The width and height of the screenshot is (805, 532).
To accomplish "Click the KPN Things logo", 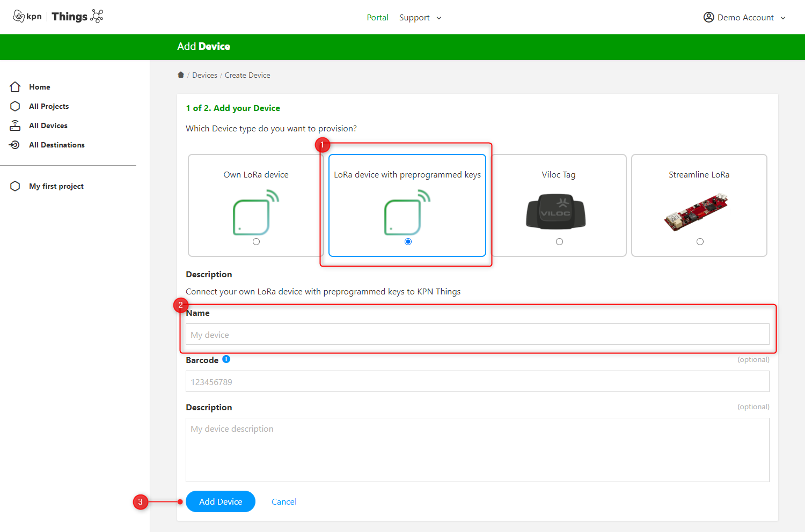I will click(x=58, y=17).
